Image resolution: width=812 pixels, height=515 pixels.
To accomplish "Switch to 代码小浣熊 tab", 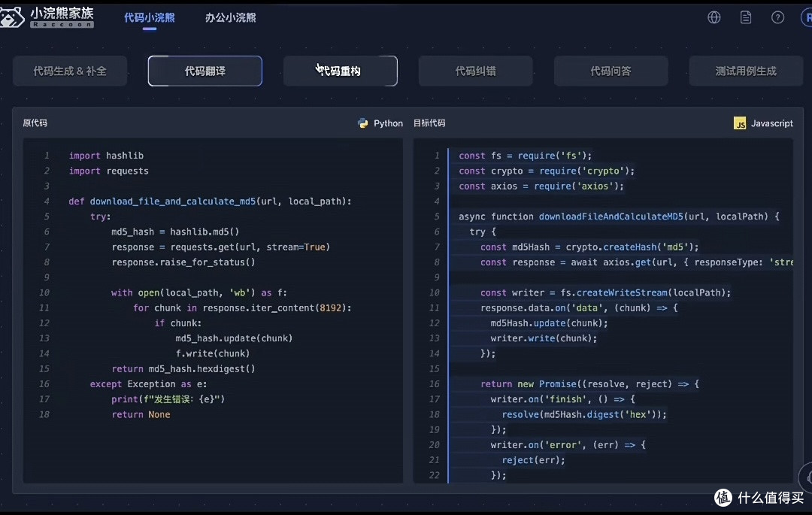I will pyautogui.click(x=150, y=18).
